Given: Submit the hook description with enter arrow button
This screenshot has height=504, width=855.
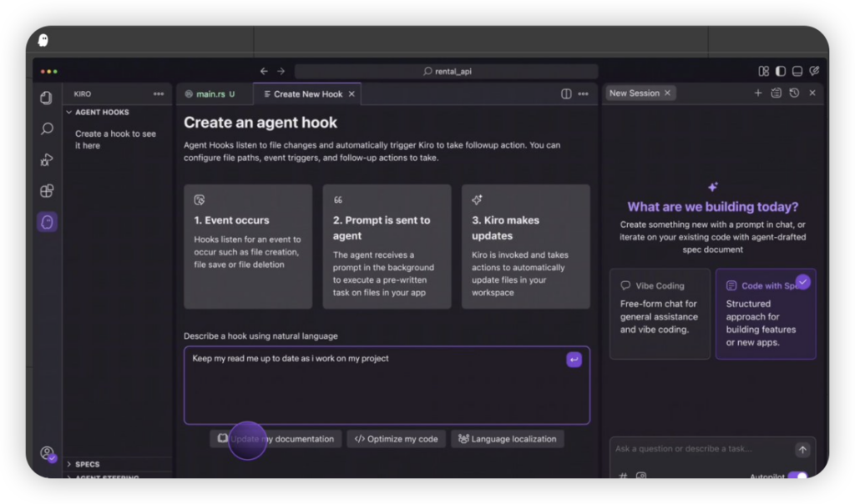Looking at the screenshot, I should [x=574, y=360].
